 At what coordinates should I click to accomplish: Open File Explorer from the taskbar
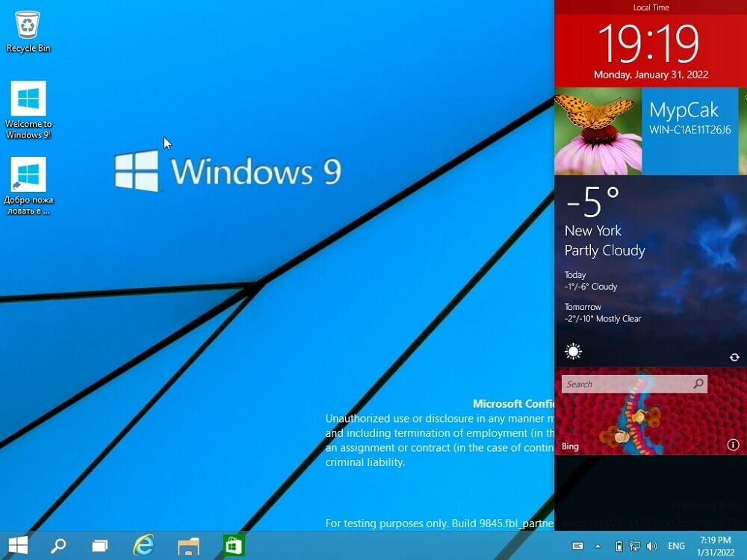click(188, 546)
